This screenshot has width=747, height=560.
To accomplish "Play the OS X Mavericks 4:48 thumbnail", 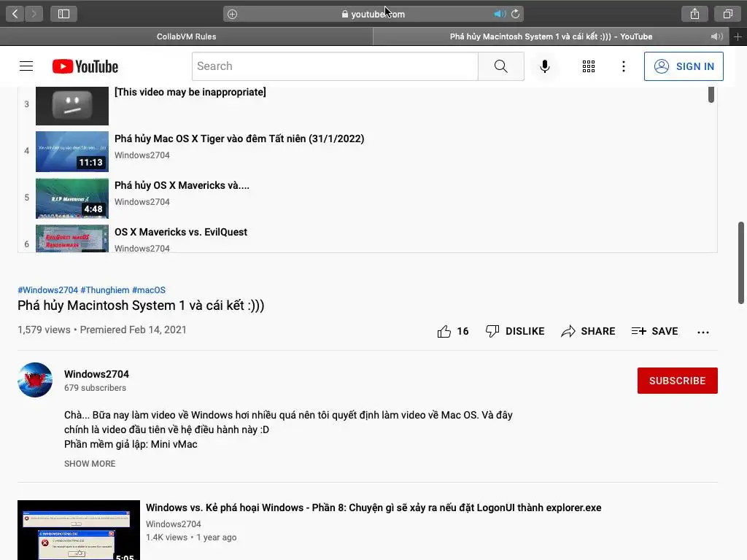I will point(72,198).
